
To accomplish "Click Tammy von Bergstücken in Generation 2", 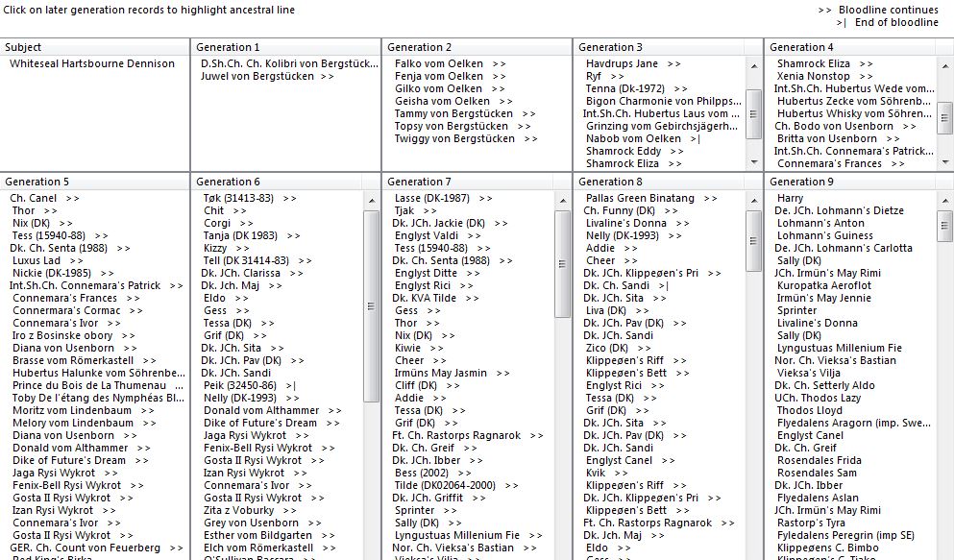I will pyautogui.click(x=465, y=113).
